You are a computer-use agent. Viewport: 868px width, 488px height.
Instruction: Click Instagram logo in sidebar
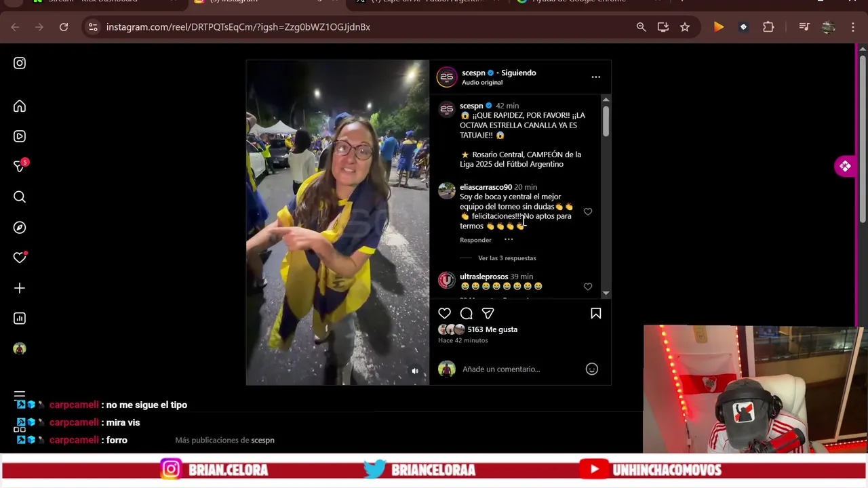20,63
